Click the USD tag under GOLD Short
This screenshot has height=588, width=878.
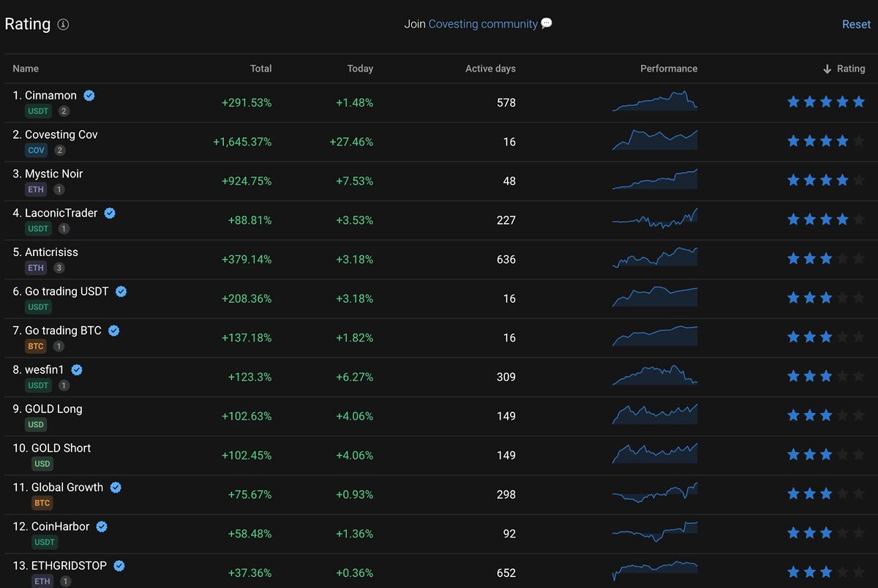[x=42, y=464]
